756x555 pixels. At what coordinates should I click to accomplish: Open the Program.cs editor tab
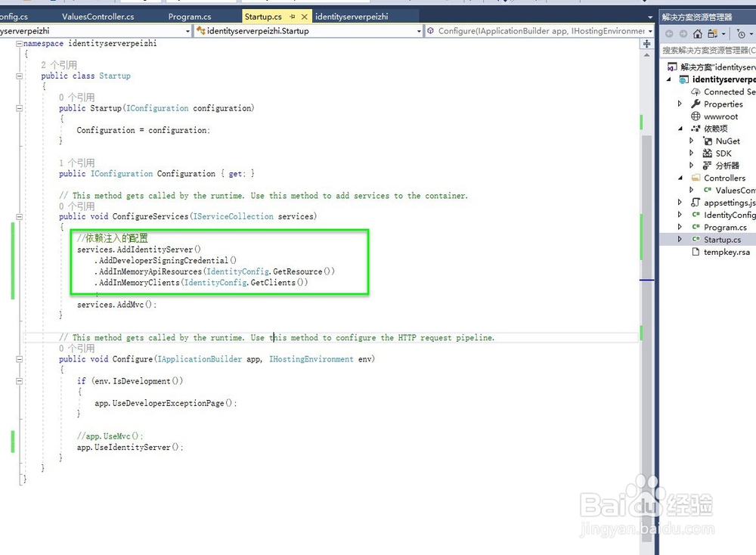click(x=190, y=16)
